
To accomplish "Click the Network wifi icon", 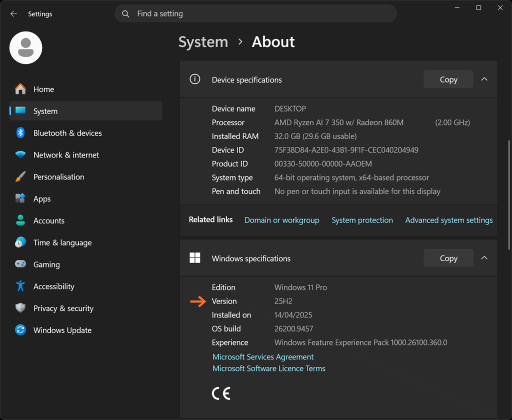I will point(20,154).
